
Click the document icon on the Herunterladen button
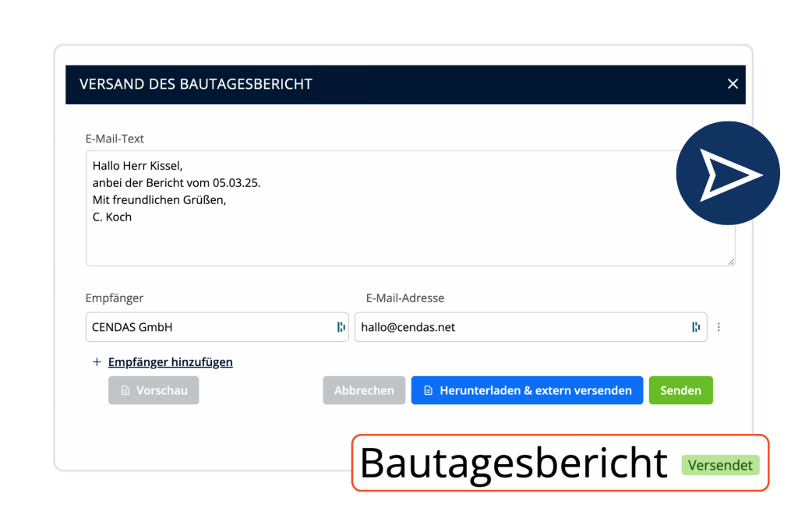pyautogui.click(x=426, y=389)
